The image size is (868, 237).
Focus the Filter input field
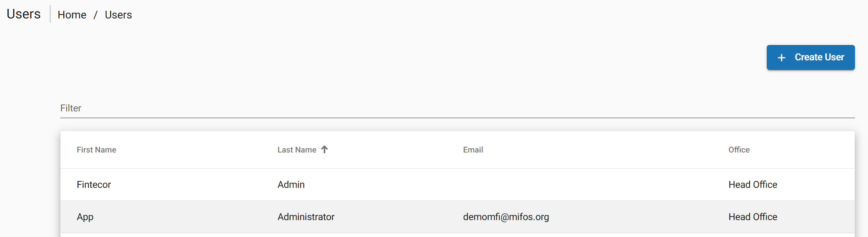pos(457,108)
